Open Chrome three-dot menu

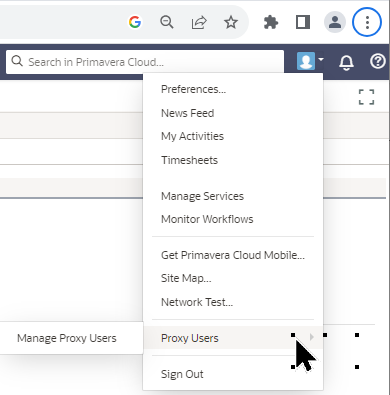click(x=367, y=22)
